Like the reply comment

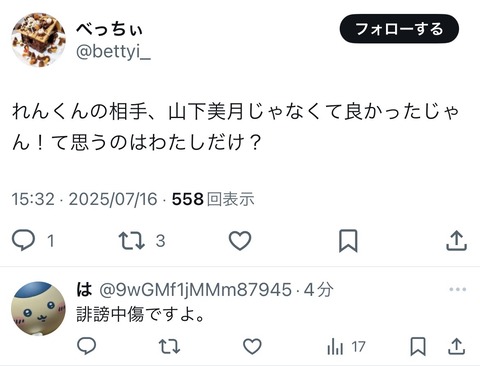[252, 346]
